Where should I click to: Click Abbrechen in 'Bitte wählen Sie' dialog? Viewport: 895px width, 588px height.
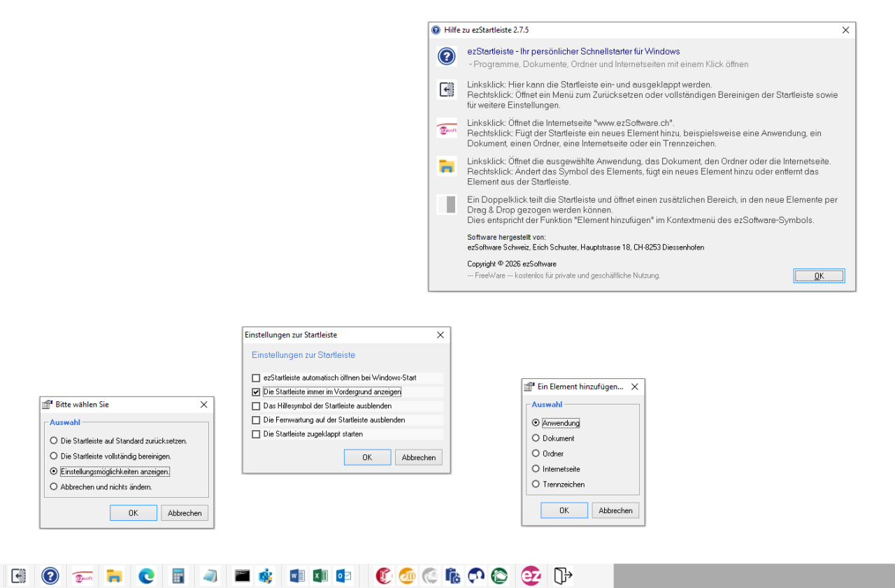185,513
